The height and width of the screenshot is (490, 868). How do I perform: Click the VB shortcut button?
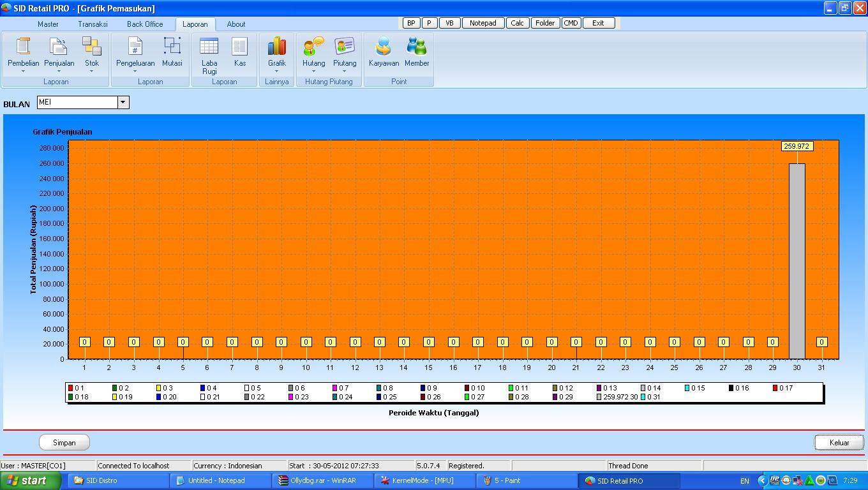(x=450, y=23)
